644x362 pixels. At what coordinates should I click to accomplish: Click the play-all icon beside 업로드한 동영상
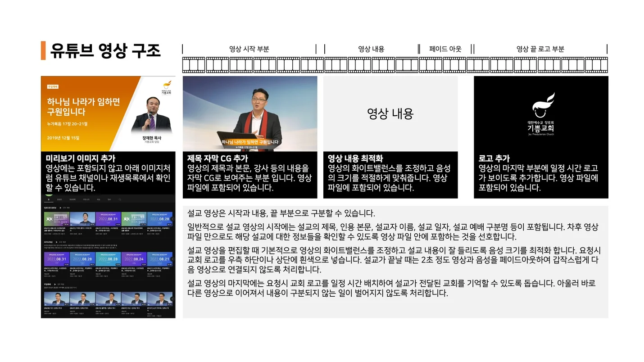(x=60, y=208)
